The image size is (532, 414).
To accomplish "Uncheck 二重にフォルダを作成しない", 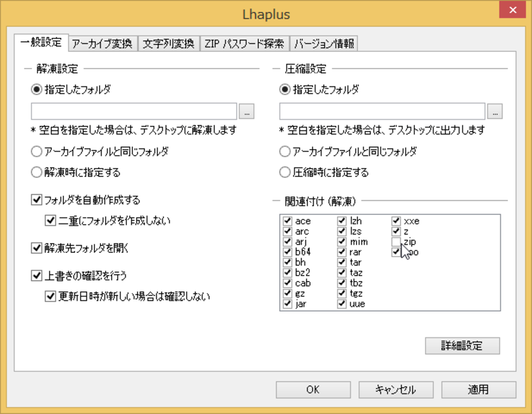I will (x=51, y=220).
